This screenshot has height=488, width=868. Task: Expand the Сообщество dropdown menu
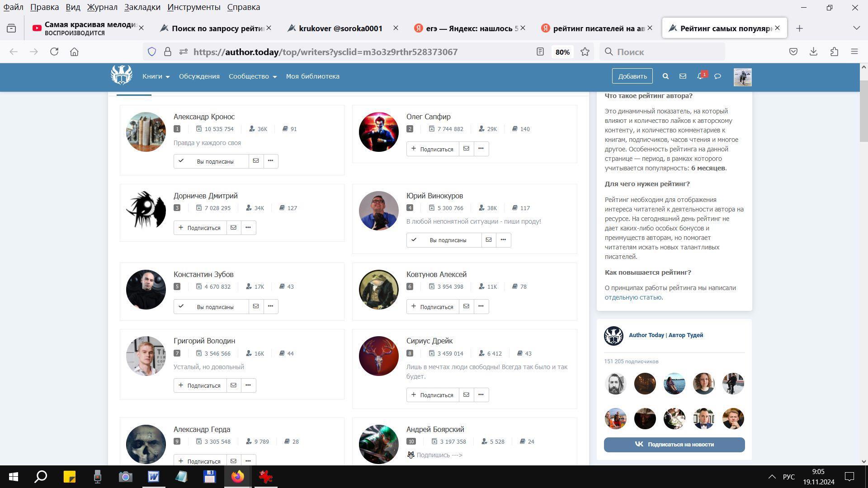[x=252, y=76]
